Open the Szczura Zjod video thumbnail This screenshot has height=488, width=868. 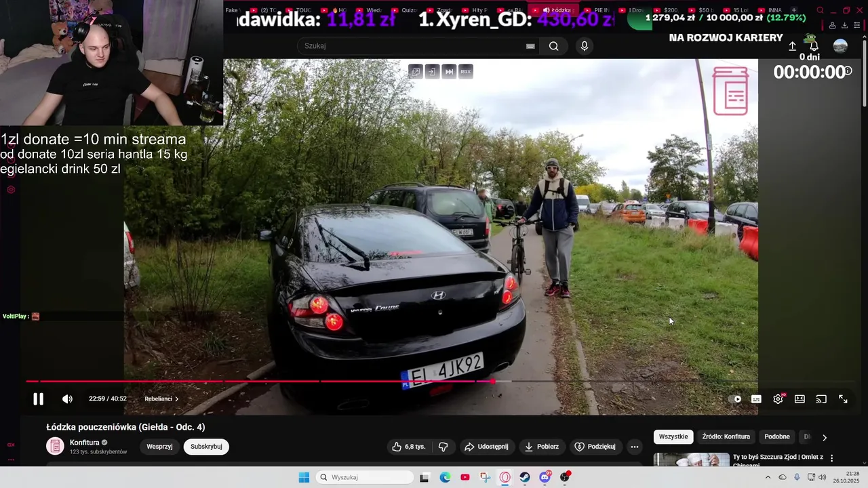coord(691,460)
